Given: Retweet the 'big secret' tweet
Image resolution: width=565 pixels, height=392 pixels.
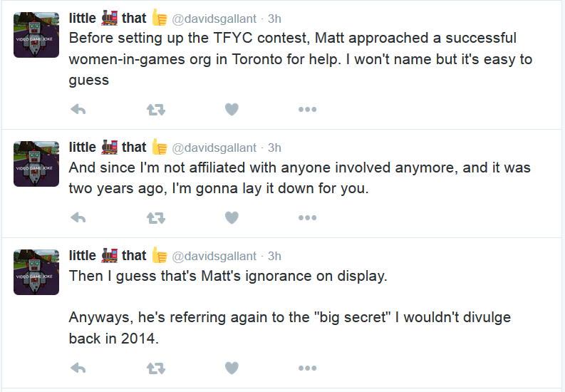Looking at the screenshot, I should 156,368.
